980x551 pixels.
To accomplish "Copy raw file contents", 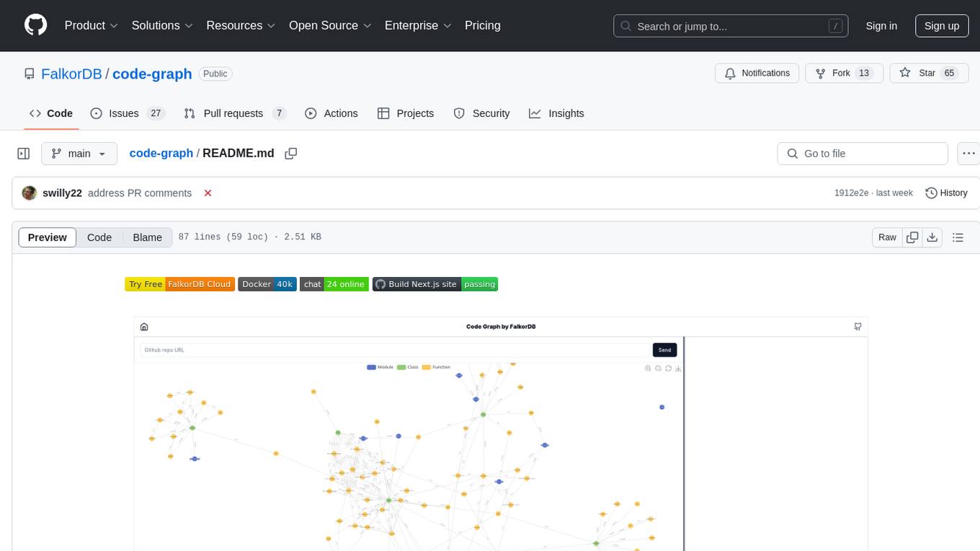I will 912,237.
